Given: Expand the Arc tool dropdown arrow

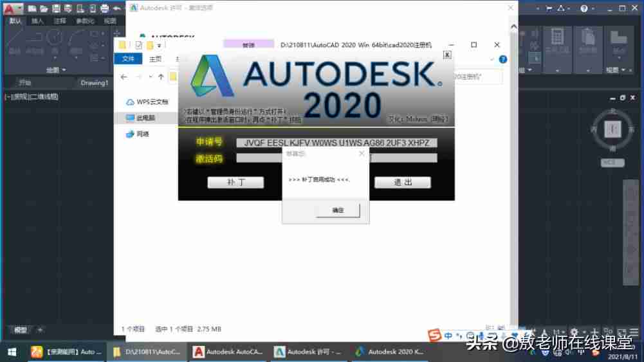Looking at the screenshot, I should (x=77, y=58).
